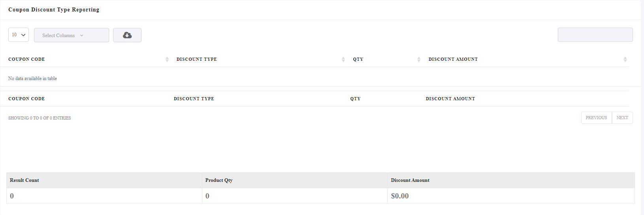Click the cloud download export icon
Viewport: 644px width, 215px height.
pyautogui.click(x=127, y=35)
